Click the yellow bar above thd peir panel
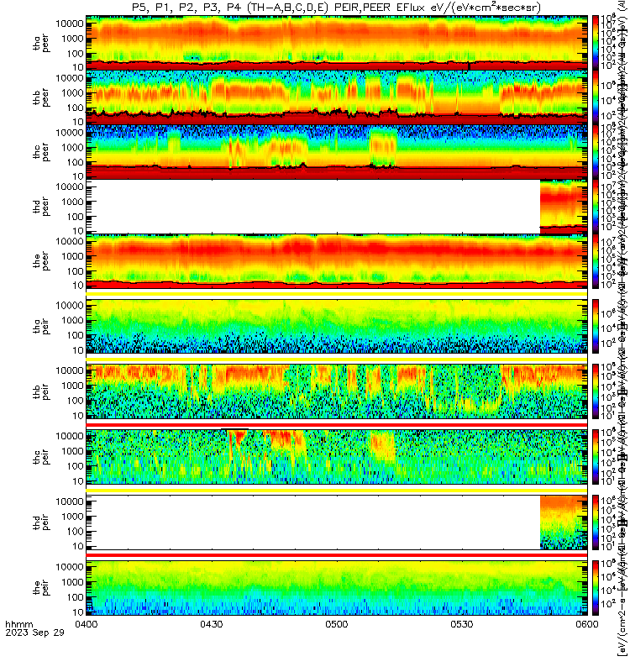This screenshot has height=672, width=630. [337, 490]
